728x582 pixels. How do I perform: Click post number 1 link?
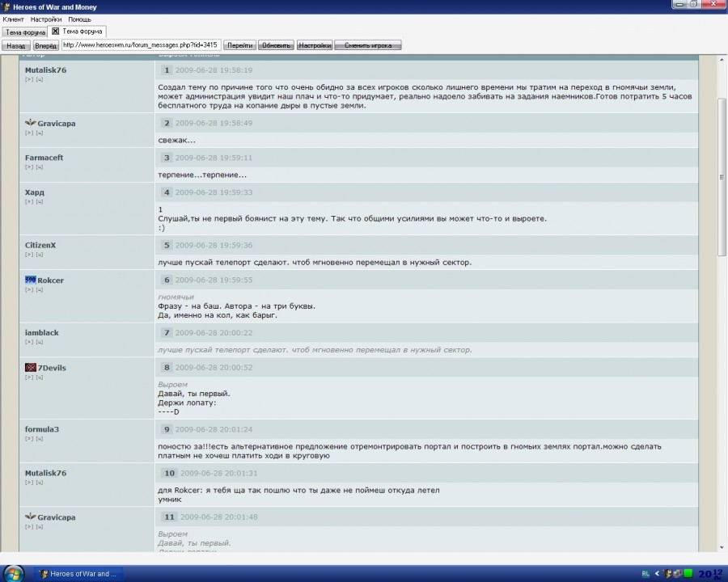(167, 70)
